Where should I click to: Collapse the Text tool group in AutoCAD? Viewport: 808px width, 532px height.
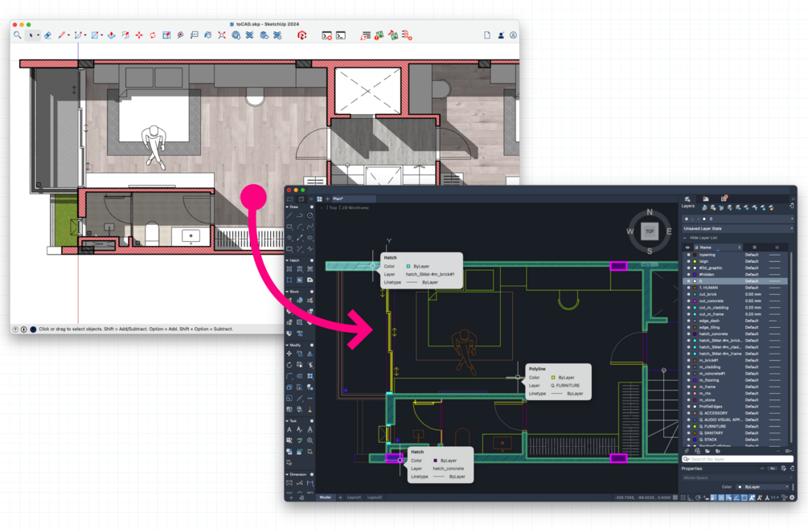pyautogui.click(x=287, y=421)
